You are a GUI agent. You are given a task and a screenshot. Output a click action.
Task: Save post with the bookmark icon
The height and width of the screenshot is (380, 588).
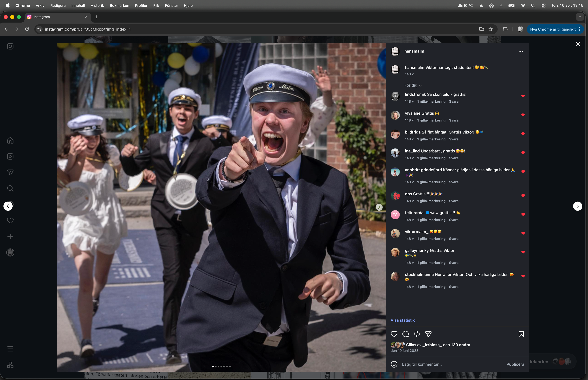[x=521, y=334]
